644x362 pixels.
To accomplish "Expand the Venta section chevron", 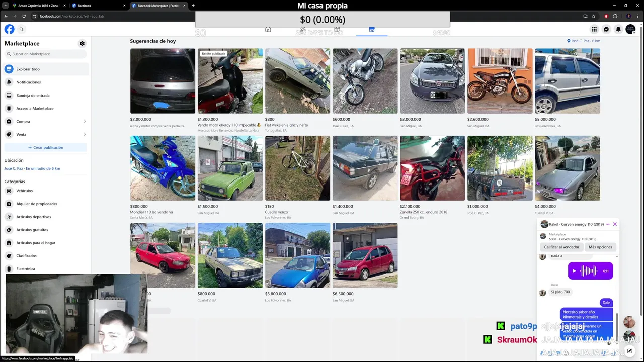I will tap(84, 134).
